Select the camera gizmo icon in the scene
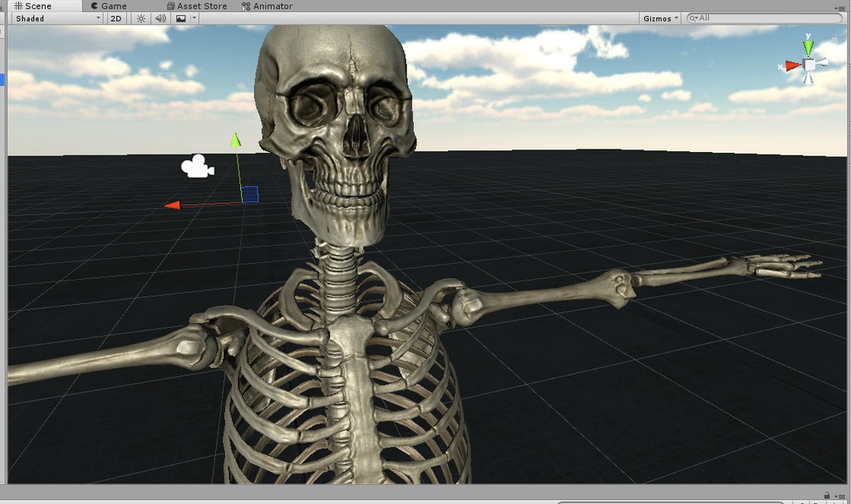This screenshot has height=504, width=851. pyautogui.click(x=197, y=166)
